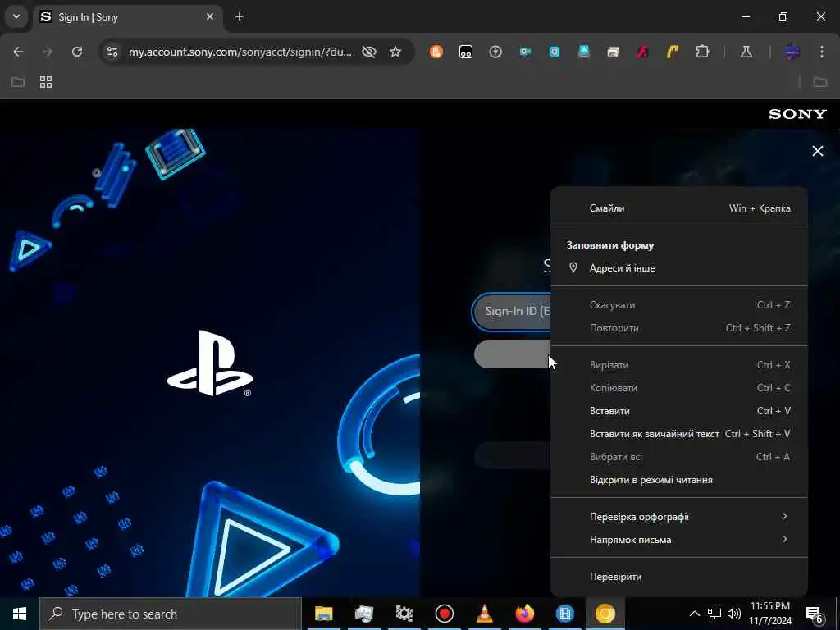
Task: Open the orange round extension icon
Action: [x=436, y=52]
